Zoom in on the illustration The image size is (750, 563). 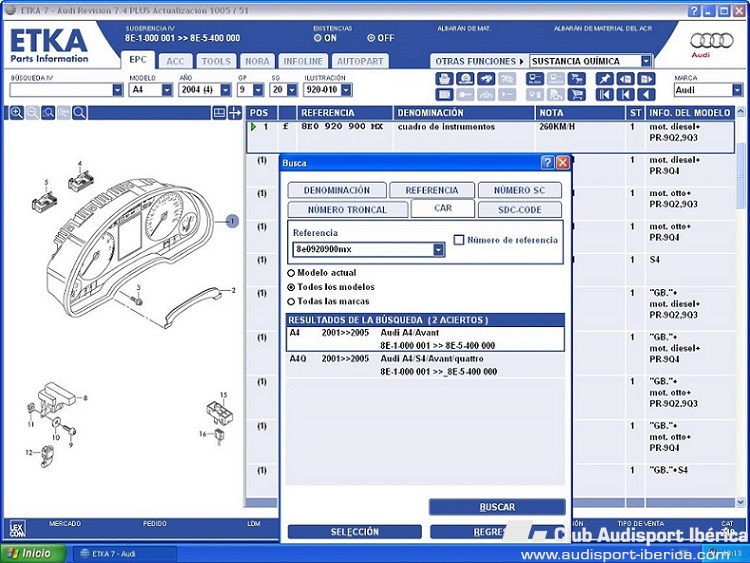(x=17, y=113)
